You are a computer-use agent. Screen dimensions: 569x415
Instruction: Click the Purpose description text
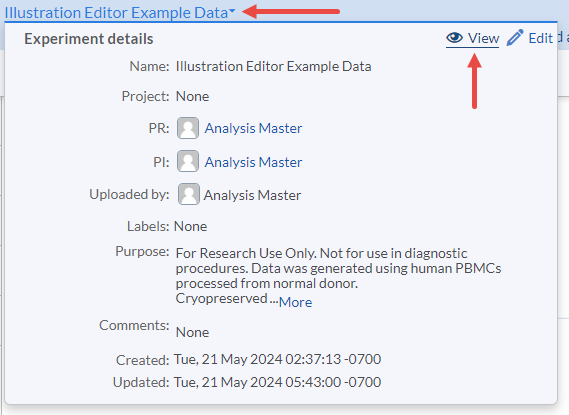[x=338, y=276]
